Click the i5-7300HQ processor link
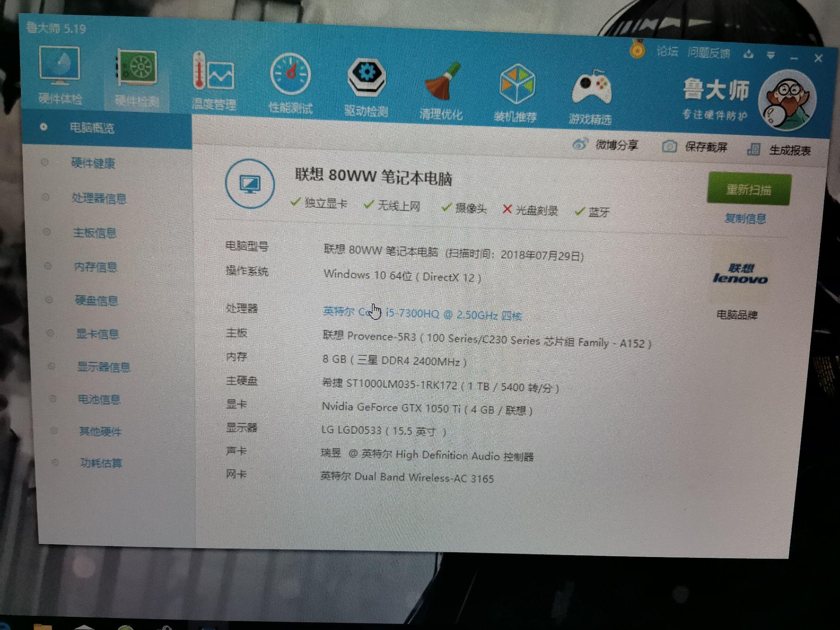The height and width of the screenshot is (630, 840). tap(423, 313)
